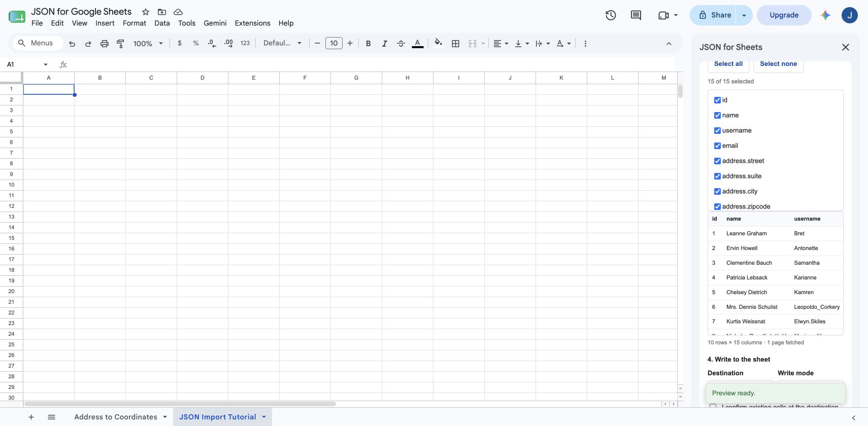Open the horizontal align dropdown

[501, 44]
